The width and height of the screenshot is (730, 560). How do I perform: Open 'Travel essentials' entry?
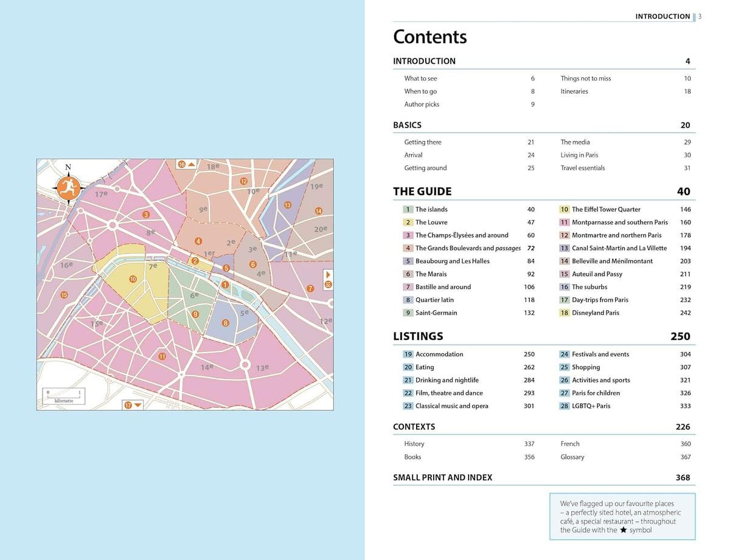583,168
